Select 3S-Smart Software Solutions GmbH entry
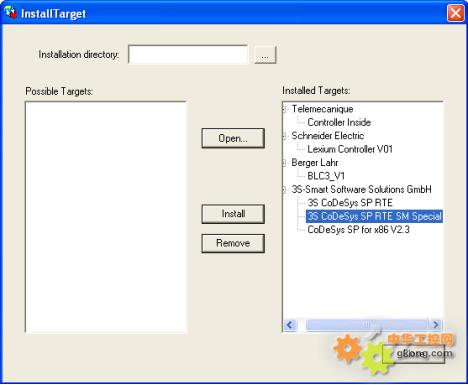 (x=361, y=189)
